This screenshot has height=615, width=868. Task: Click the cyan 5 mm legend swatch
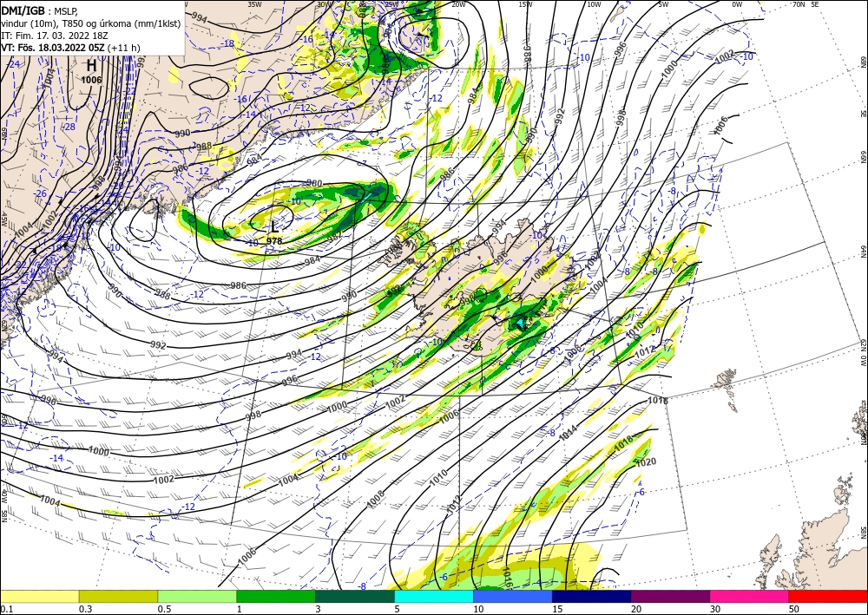click(434, 596)
